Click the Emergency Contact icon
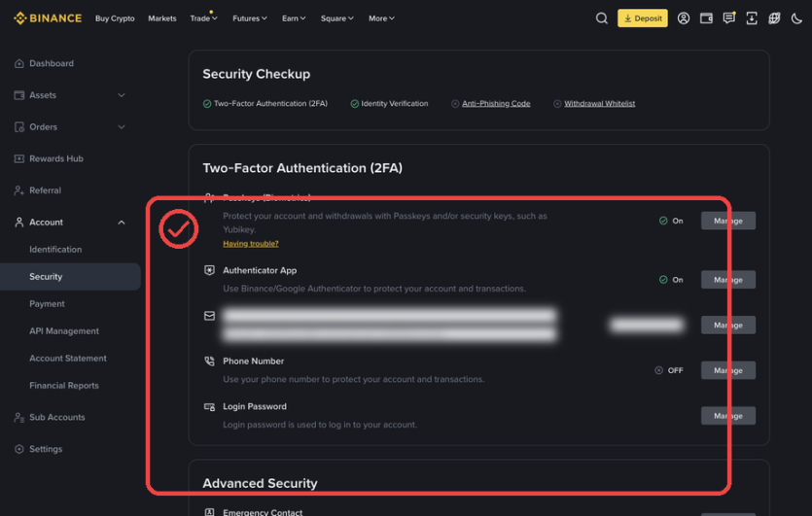The image size is (812, 516). 209,512
